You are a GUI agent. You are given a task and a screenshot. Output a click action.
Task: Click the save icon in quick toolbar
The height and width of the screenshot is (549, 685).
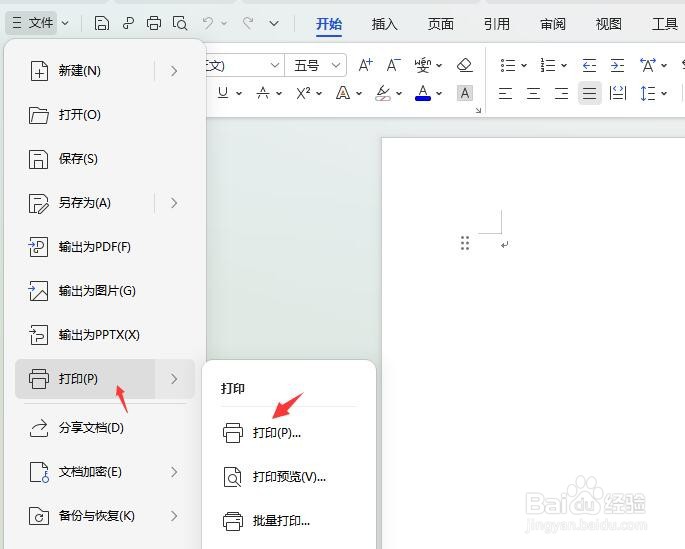101,23
